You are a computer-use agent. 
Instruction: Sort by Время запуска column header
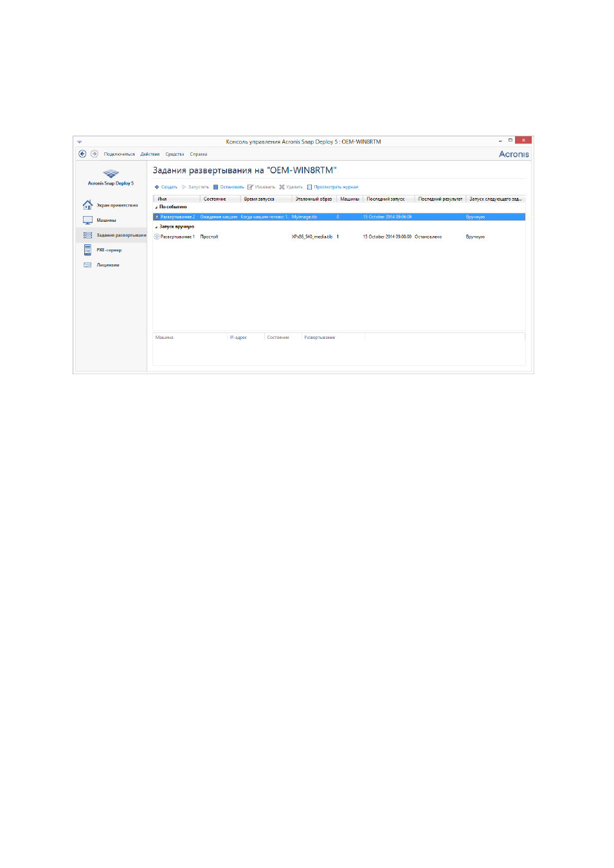click(266, 199)
